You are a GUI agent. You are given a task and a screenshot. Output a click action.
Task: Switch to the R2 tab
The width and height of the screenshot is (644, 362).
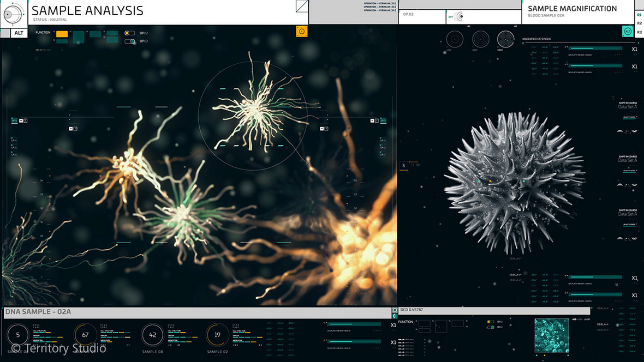(x=639, y=23)
